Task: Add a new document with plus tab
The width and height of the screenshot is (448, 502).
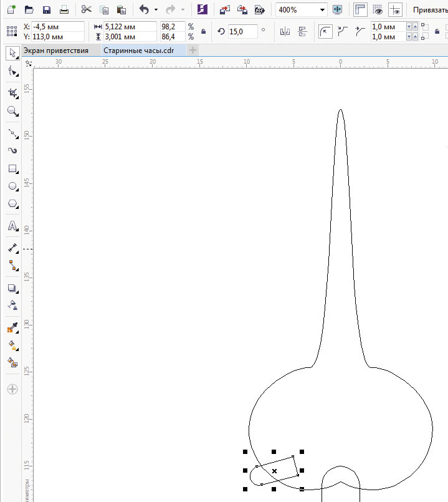Action: 193,51
